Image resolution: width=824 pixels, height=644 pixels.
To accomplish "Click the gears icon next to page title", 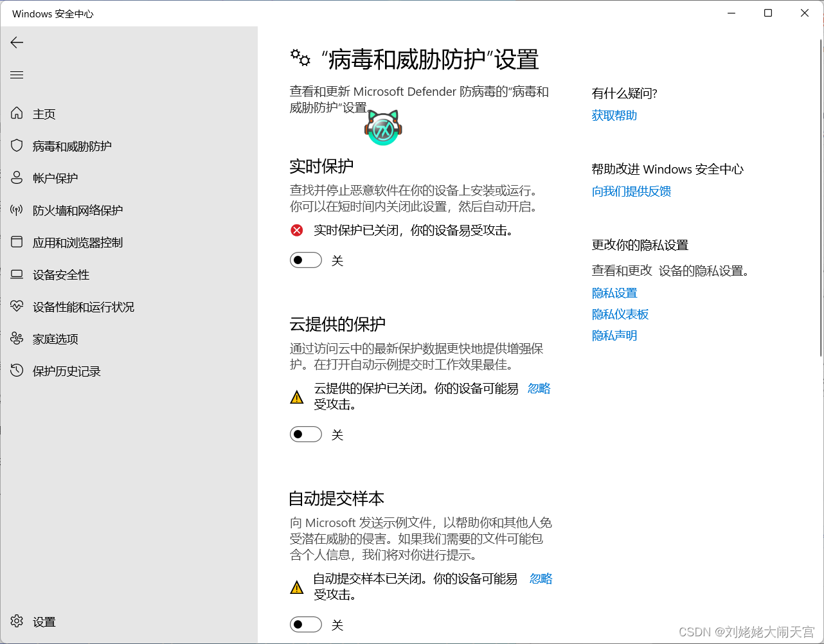I will click(300, 58).
